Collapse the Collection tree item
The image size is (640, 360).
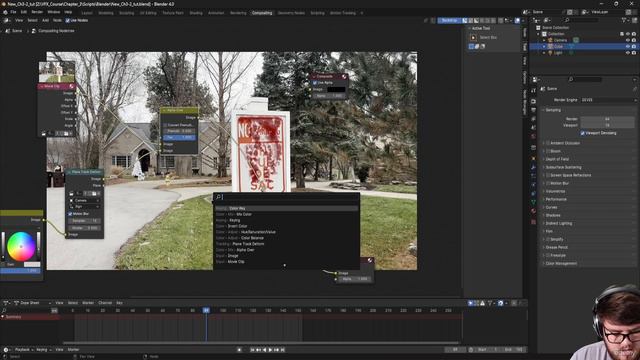click(539, 34)
